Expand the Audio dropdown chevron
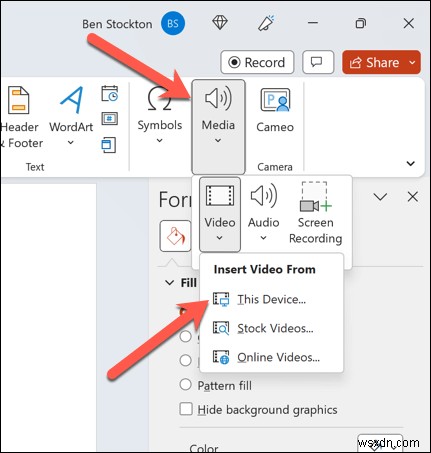The height and width of the screenshot is (453, 431). tap(263, 238)
